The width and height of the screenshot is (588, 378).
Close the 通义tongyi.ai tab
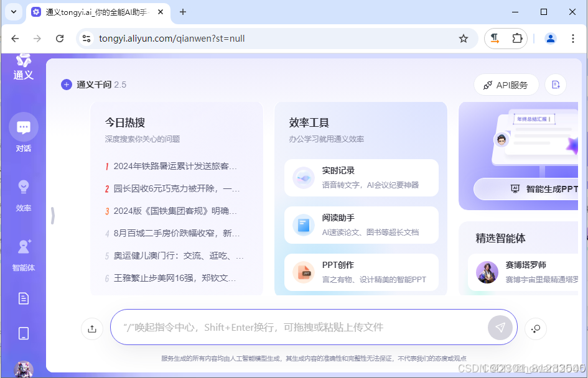click(161, 12)
